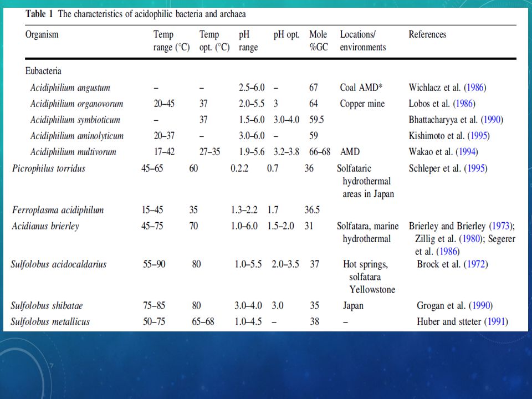This screenshot has height=399, width=532.
Task: Select 'Ferroplasma acidiphilum' organism name
Action: (x=58, y=210)
